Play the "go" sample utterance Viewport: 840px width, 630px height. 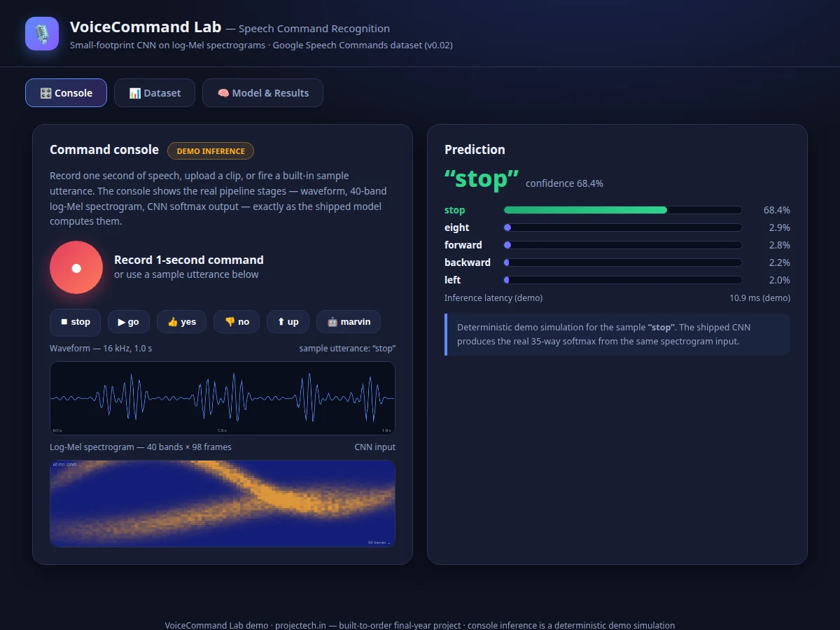(x=128, y=322)
